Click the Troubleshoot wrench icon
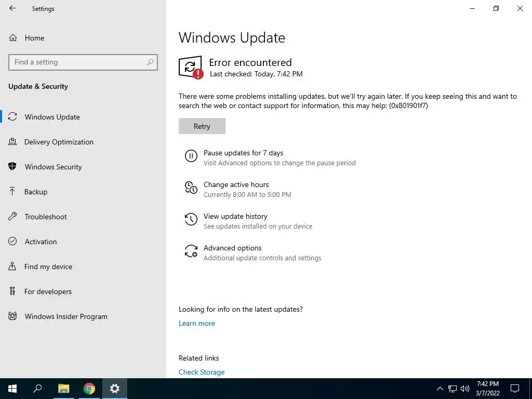Screen dimensions: 532x399 tap(12, 216)
